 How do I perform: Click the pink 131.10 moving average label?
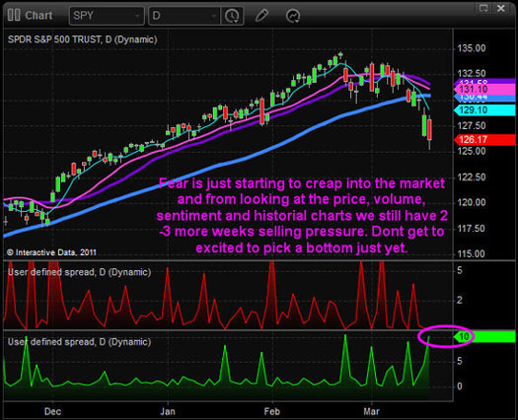tap(485, 89)
